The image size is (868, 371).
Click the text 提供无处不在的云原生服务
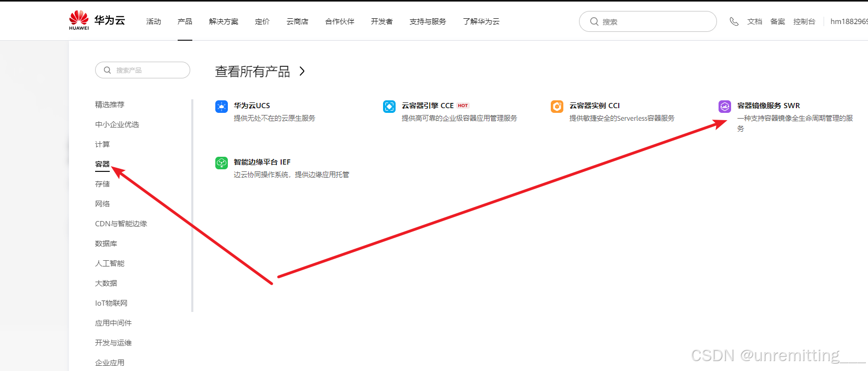coord(274,118)
